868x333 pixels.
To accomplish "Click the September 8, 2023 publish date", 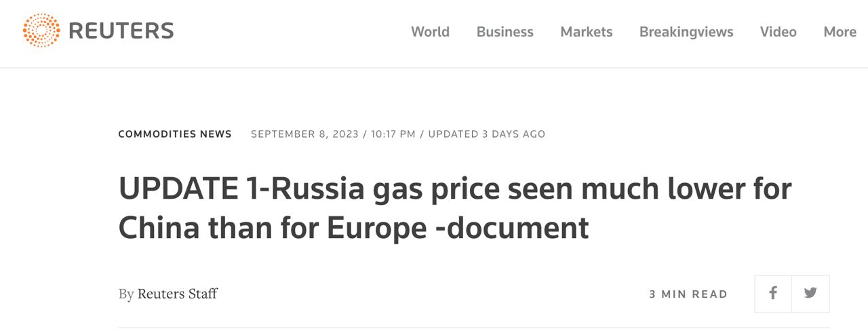I will coord(304,134).
